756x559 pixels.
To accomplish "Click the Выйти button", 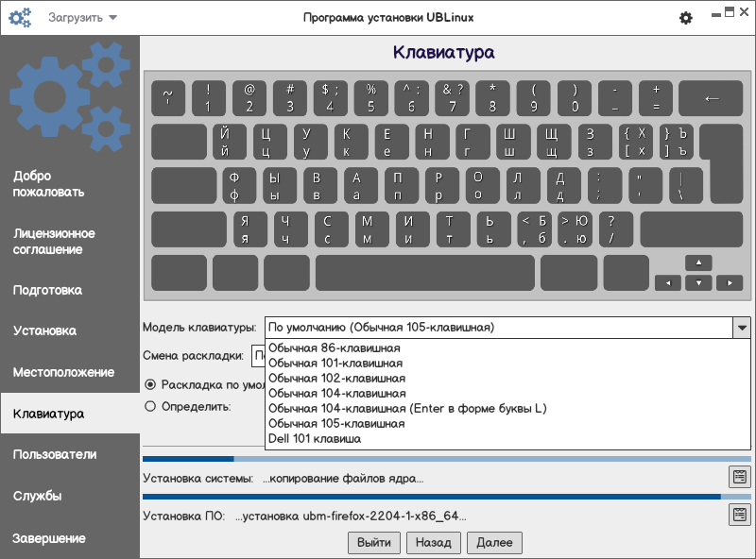I will [x=374, y=543].
